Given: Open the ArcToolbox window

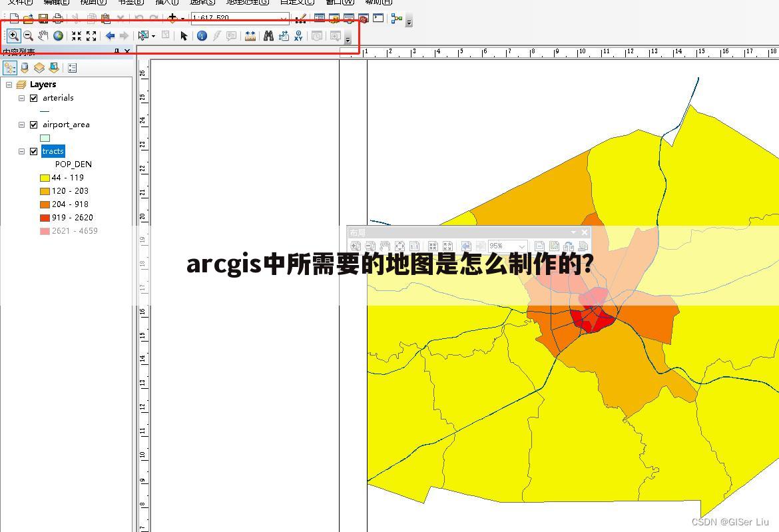Looking at the screenshot, I should tap(364, 19).
